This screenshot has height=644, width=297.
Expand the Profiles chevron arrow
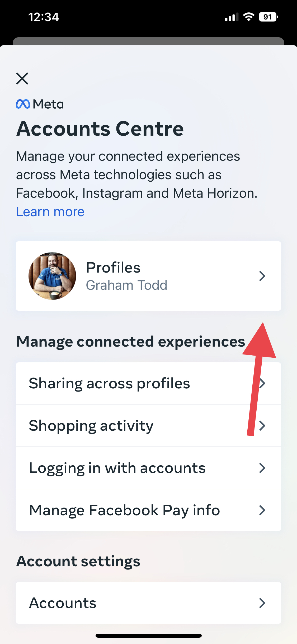point(262,276)
